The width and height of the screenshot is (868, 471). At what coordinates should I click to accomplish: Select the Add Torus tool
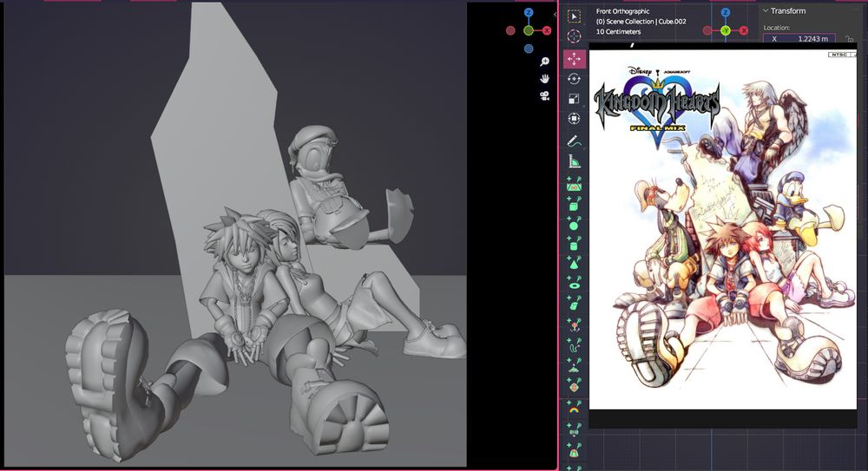tap(574, 283)
